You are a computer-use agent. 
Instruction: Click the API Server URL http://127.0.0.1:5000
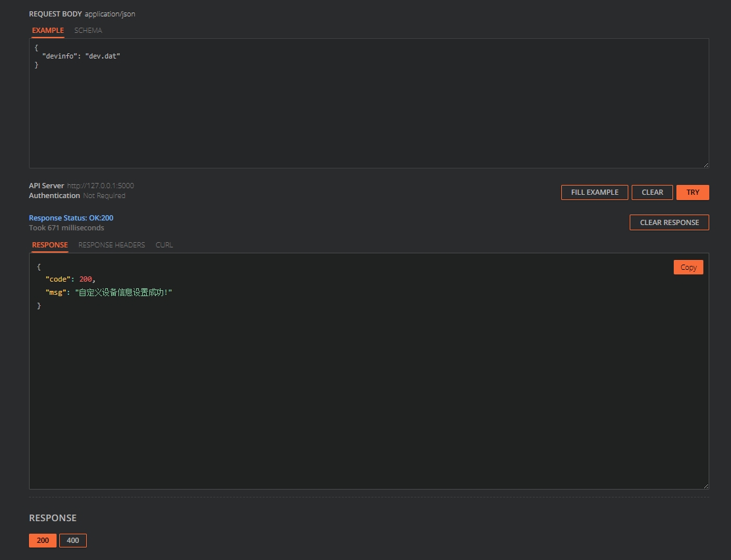click(x=100, y=186)
